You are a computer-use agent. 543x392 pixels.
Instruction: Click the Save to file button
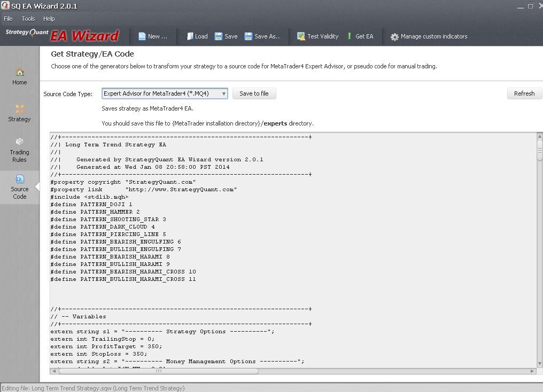254,93
